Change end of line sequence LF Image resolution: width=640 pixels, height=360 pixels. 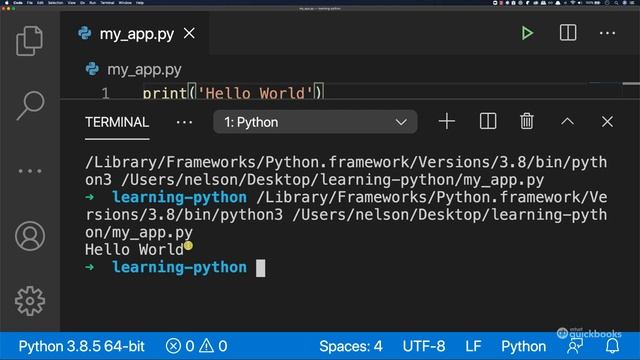[473, 346]
